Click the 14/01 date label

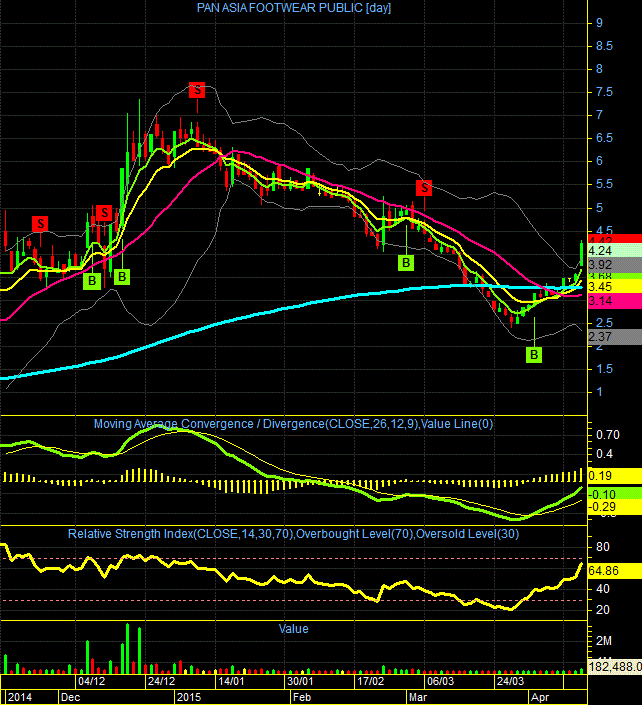(x=231, y=681)
